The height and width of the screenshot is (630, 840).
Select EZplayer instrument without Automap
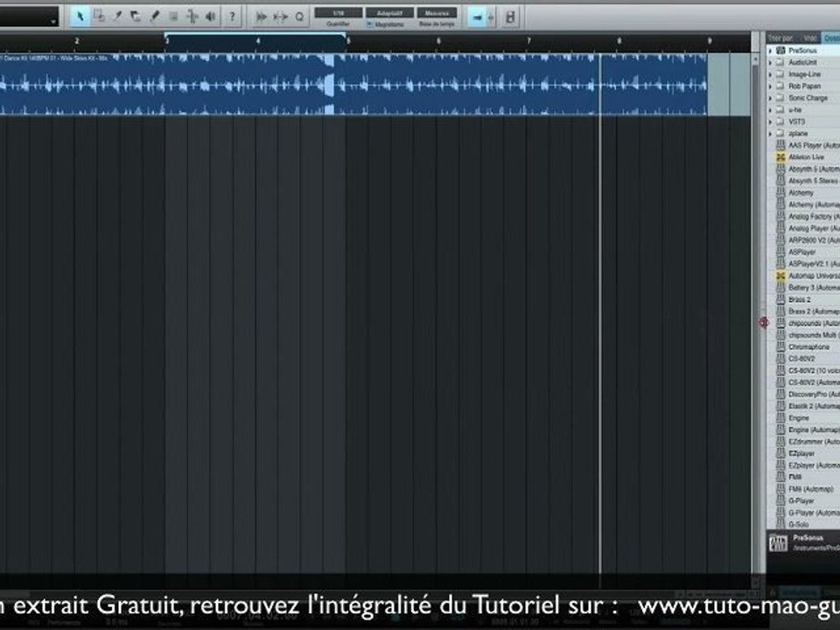pyautogui.click(x=801, y=453)
